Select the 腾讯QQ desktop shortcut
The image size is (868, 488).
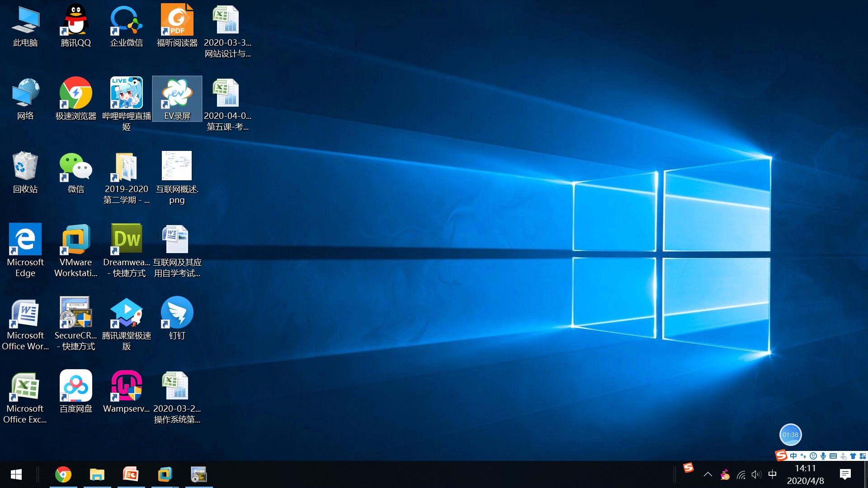pyautogui.click(x=76, y=26)
